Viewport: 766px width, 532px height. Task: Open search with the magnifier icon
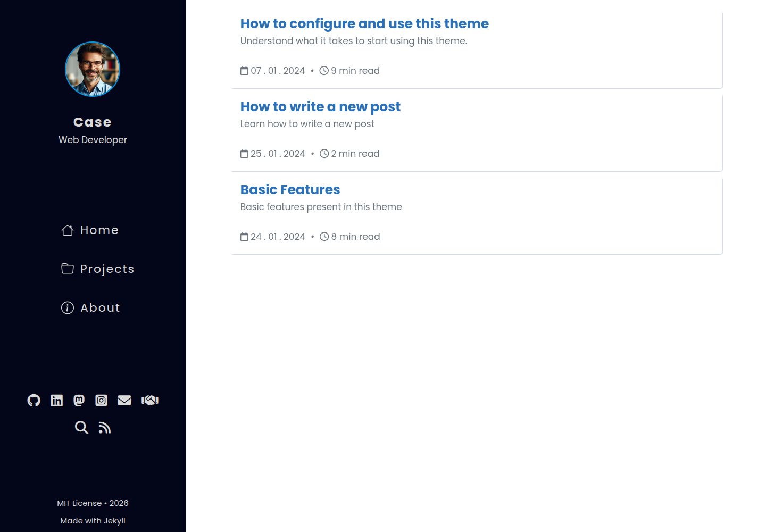click(81, 428)
